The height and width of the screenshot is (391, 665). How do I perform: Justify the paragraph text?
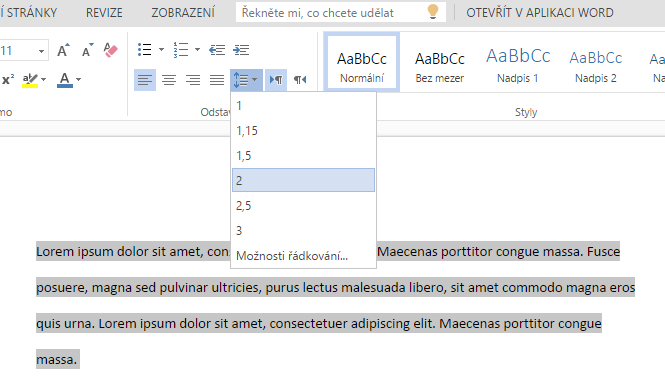[217, 80]
